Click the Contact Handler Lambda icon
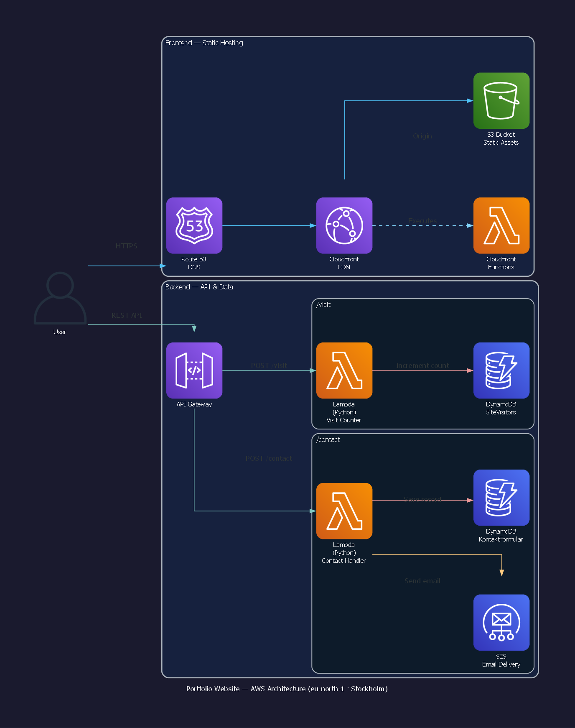Viewport: 575px width, 728px height. coord(344,511)
